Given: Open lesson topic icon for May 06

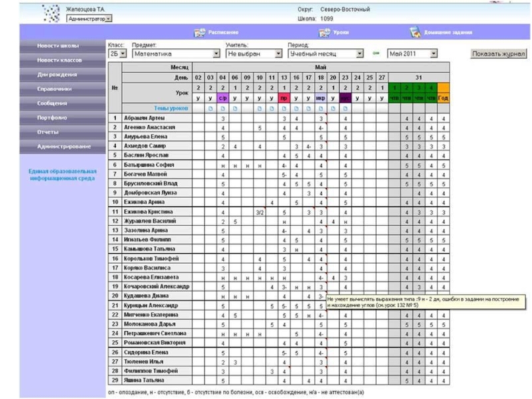Looking at the screenshot, I should click(235, 108).
